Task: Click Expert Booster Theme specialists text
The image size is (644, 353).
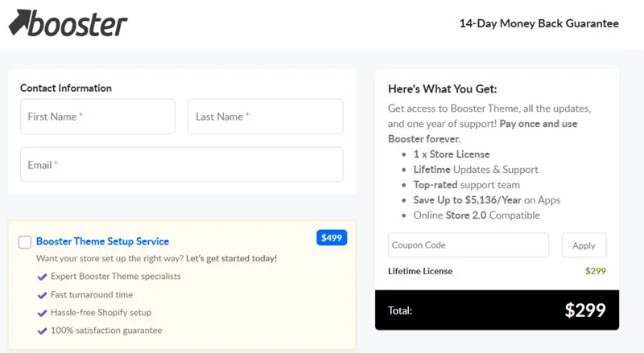Action: pos(115,277)
